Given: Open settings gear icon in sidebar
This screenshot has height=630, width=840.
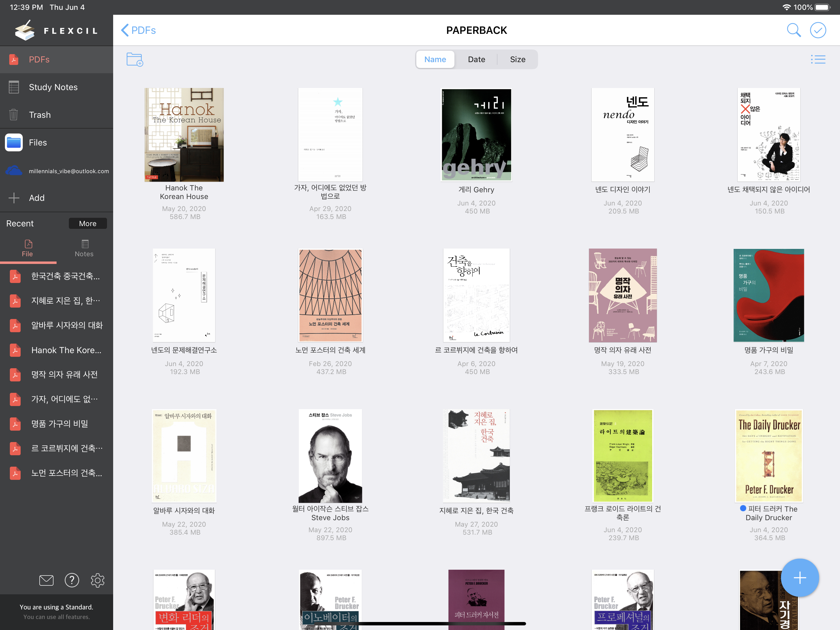Looking at the screenshot, I should pos(97,580).
